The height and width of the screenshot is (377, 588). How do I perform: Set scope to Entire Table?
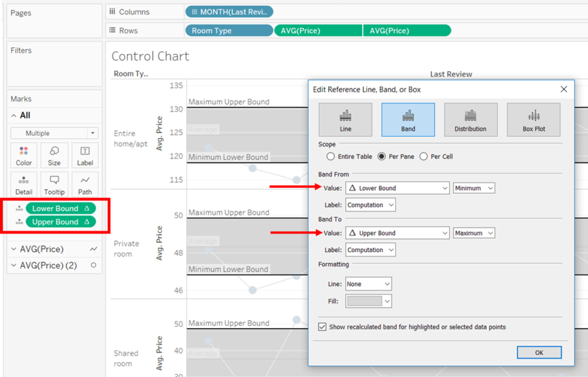tap(331, 156)
